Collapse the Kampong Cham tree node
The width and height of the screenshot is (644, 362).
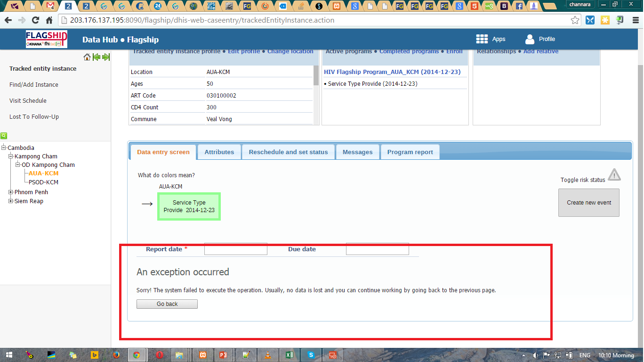click(11, 156)
